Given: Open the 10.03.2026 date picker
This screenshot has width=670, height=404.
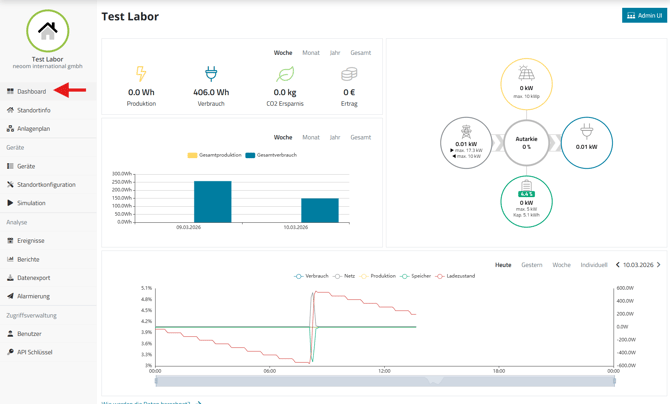Looking at the screenshot, I should tap(638, 265).
